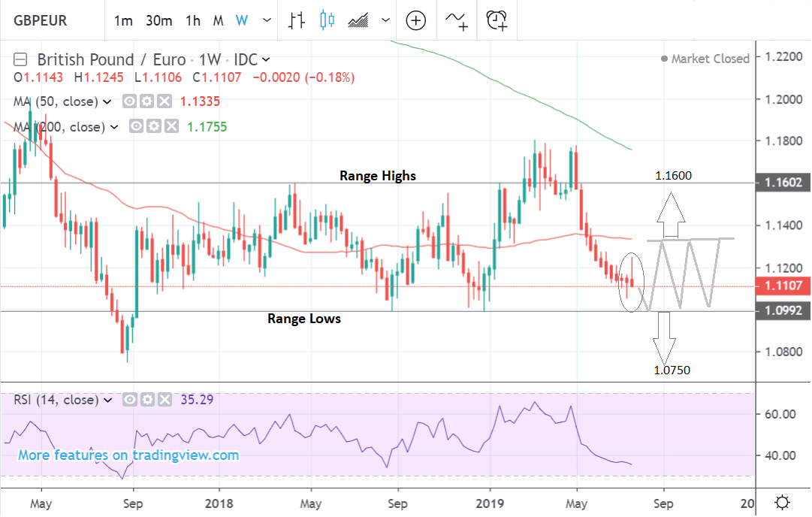This screenshot has width=812, height=517.
Task: Collapse the British Pound / Euro legend
Action: pos(21,59)
